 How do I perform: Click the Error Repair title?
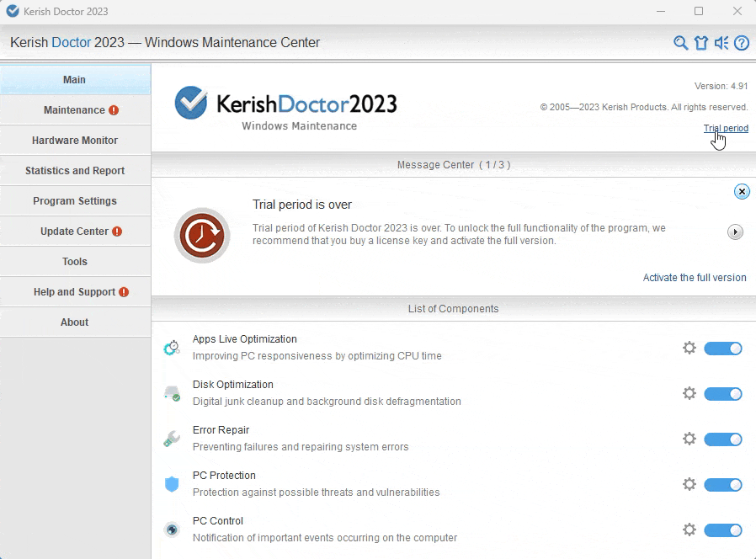[x=221, y=429]
